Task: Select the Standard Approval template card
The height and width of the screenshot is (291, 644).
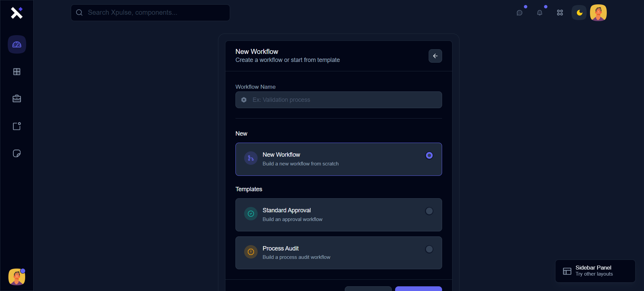Action: tap(338, 215)
